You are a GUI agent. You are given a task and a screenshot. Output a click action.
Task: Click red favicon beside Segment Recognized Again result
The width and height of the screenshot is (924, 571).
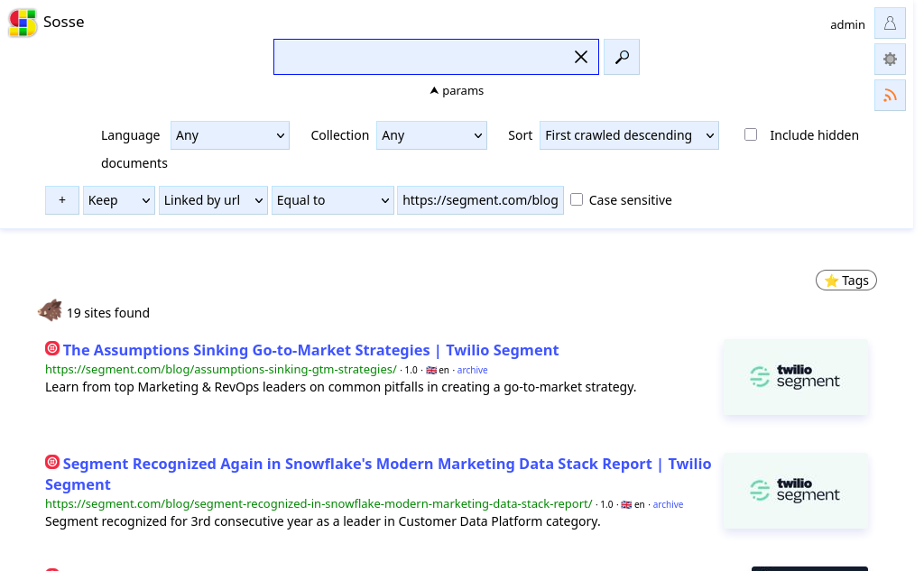point(52,462)
